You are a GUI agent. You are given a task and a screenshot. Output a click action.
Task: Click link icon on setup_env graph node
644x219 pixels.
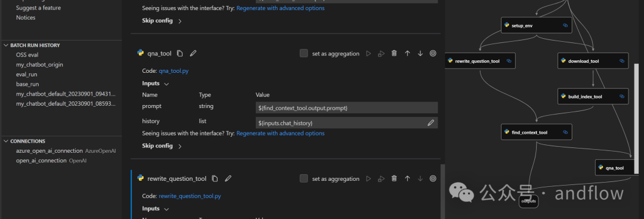(x=565, y=25)
